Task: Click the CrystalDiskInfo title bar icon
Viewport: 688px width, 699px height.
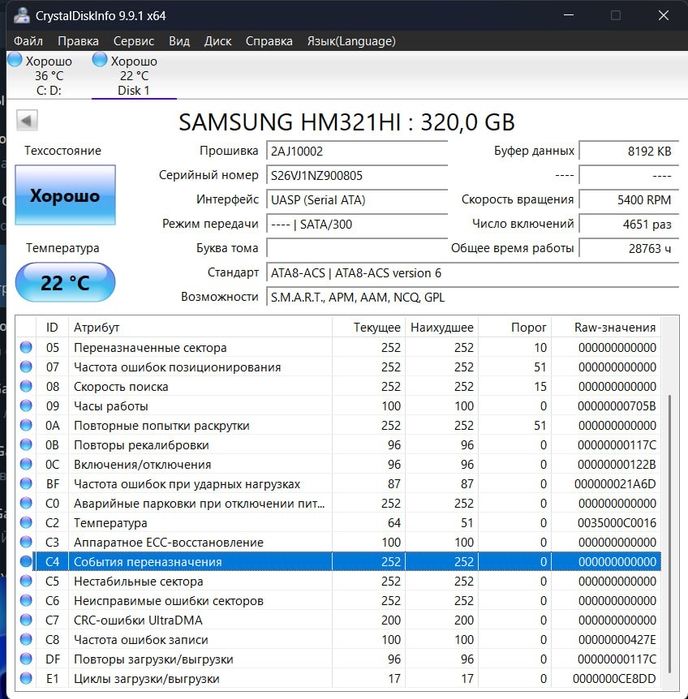Action: pos(21,16)
